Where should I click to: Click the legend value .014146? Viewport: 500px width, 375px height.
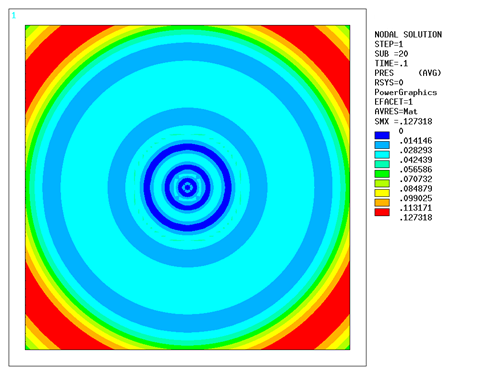[416, 141]
